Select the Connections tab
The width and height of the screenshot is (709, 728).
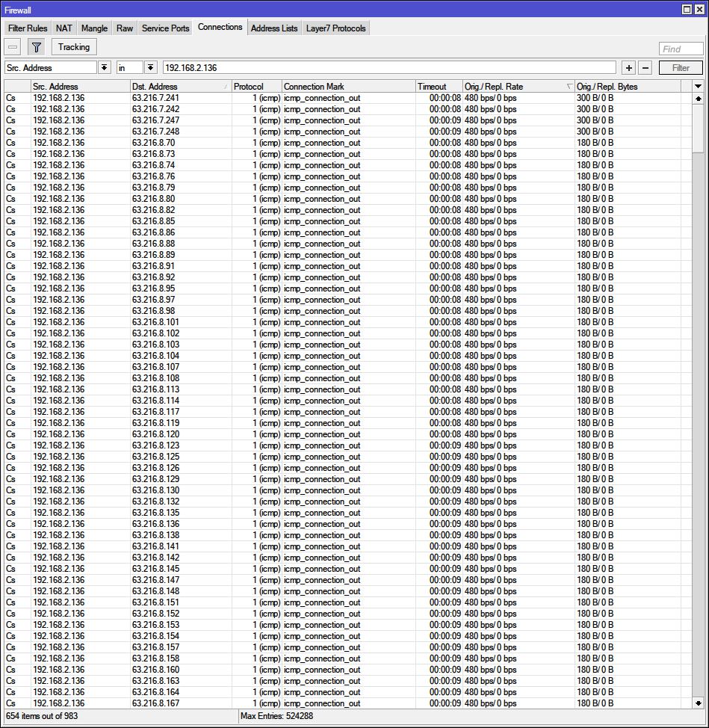(x=220, y=27)
